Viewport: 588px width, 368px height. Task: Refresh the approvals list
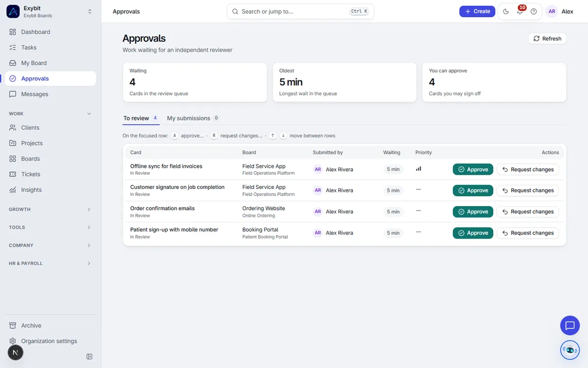pyautogui.click(x=547, y=39)
